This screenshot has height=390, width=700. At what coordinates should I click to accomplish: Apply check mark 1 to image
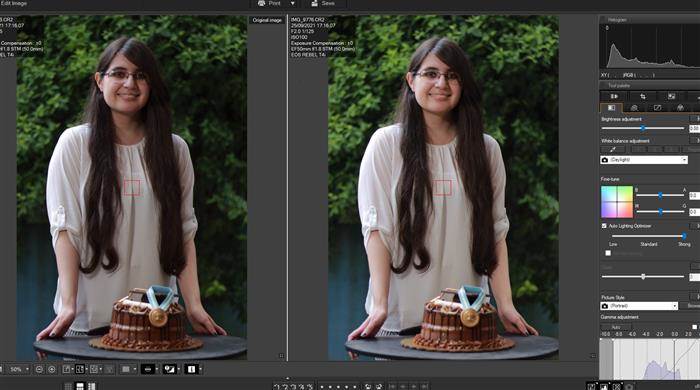tap(277, 386)
